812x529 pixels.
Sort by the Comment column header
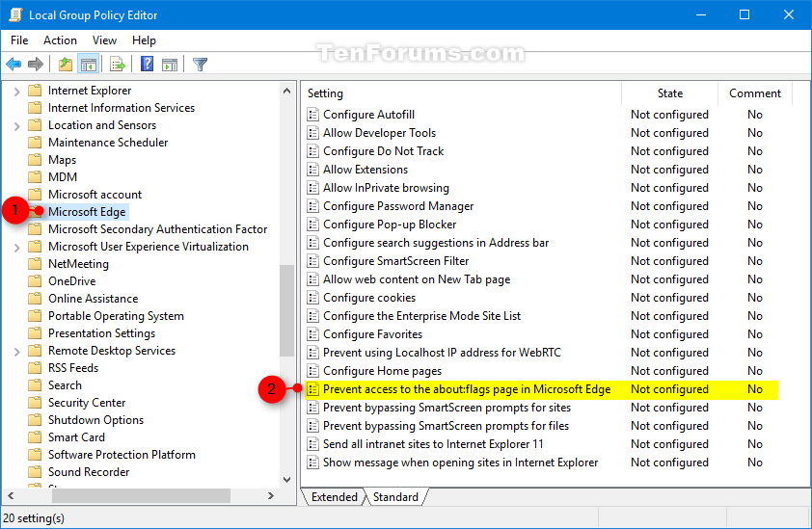tap(754, 93)
